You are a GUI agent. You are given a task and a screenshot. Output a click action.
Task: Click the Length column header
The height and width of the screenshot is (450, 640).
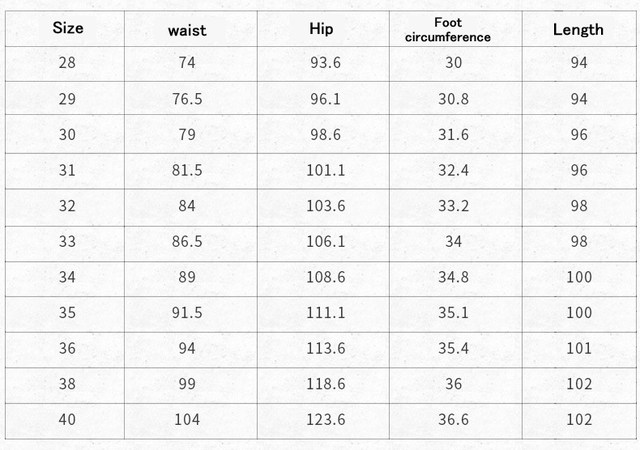click(578, 29)
